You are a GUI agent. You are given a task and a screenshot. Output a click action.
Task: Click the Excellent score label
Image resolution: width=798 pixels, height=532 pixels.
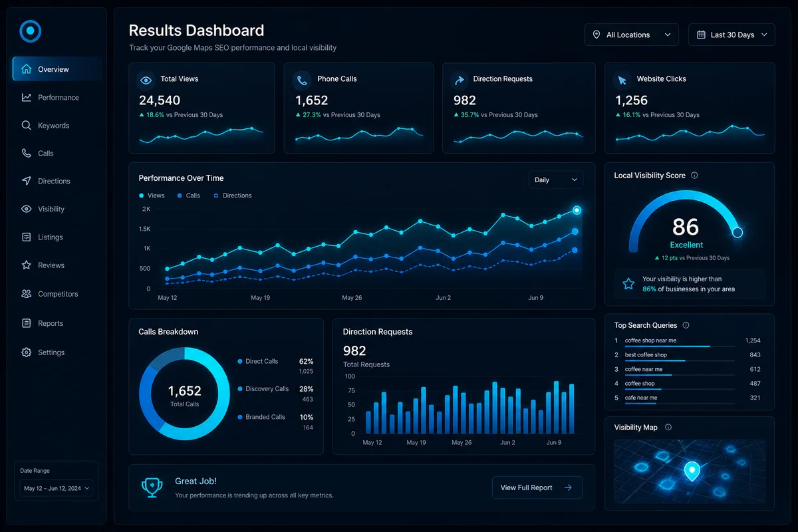pyautogui.click(x=686, y=245)
